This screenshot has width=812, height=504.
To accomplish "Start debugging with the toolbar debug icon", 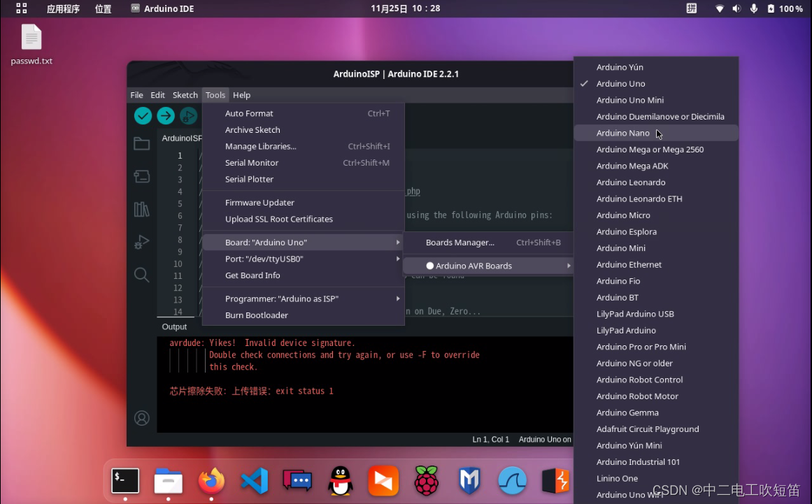I will 190,116.
